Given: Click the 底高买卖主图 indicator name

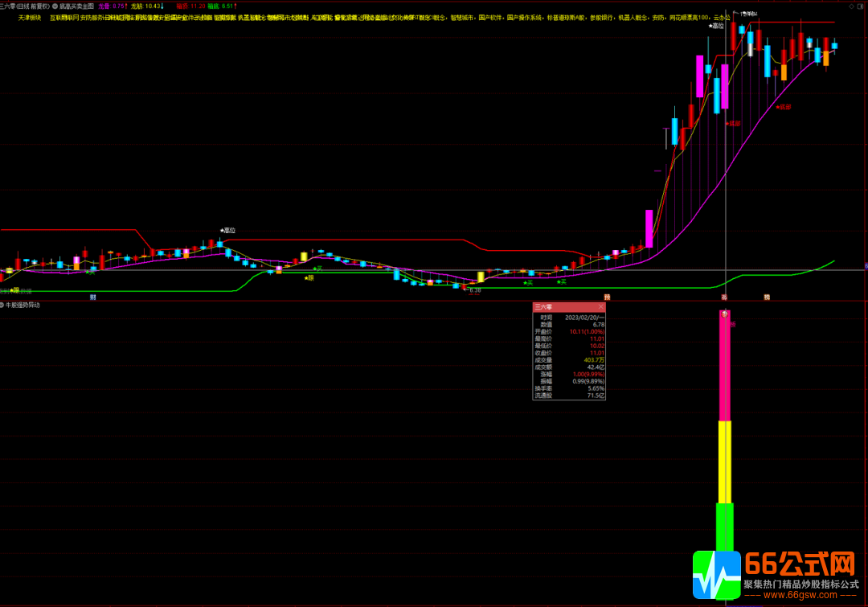Looking at the screenshot, I should 77,6.
